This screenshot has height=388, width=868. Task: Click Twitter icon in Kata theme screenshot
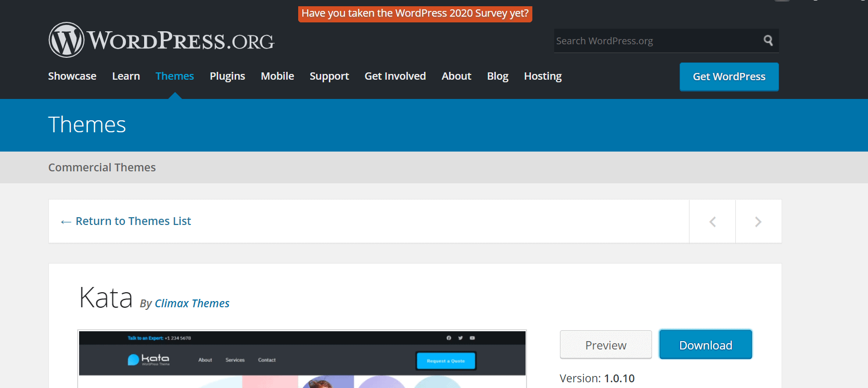point(461,338)
